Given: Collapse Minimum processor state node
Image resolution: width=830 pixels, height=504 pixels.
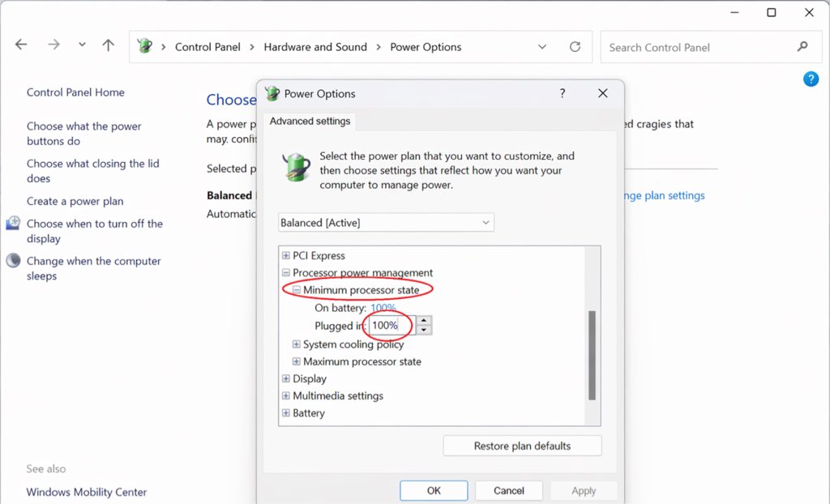Looking at the screenshot, I should click(297, 290).
